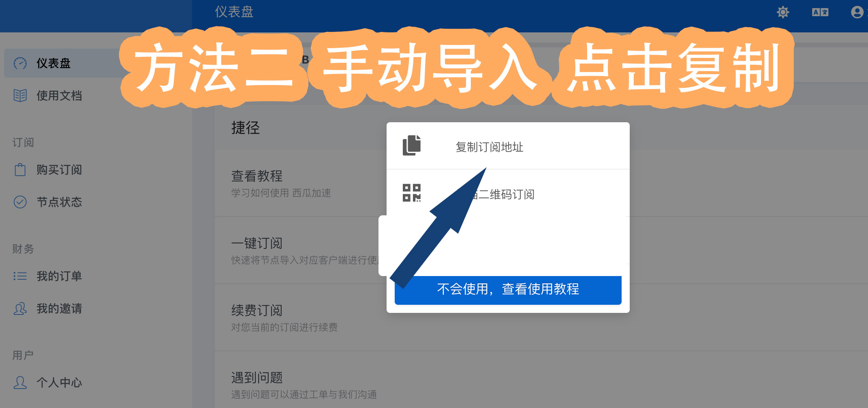Go to 我的订单 in sidebar

[59, 276]
